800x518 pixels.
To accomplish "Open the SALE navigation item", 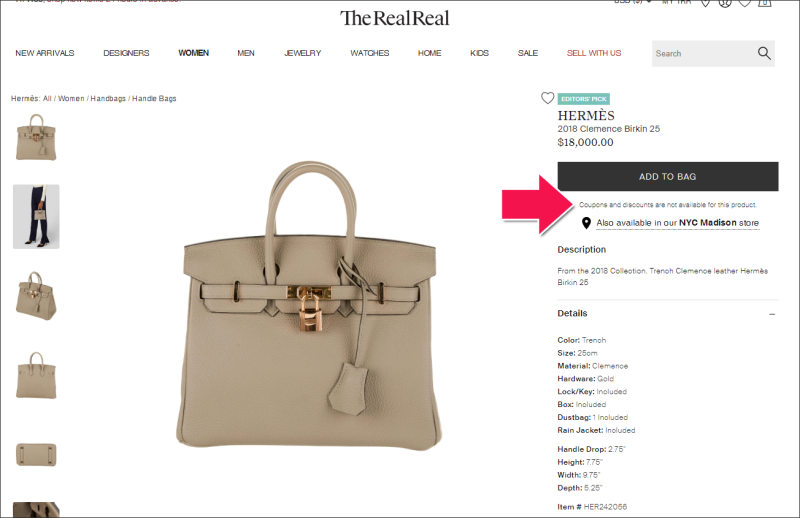I will (x=528, y=53).
